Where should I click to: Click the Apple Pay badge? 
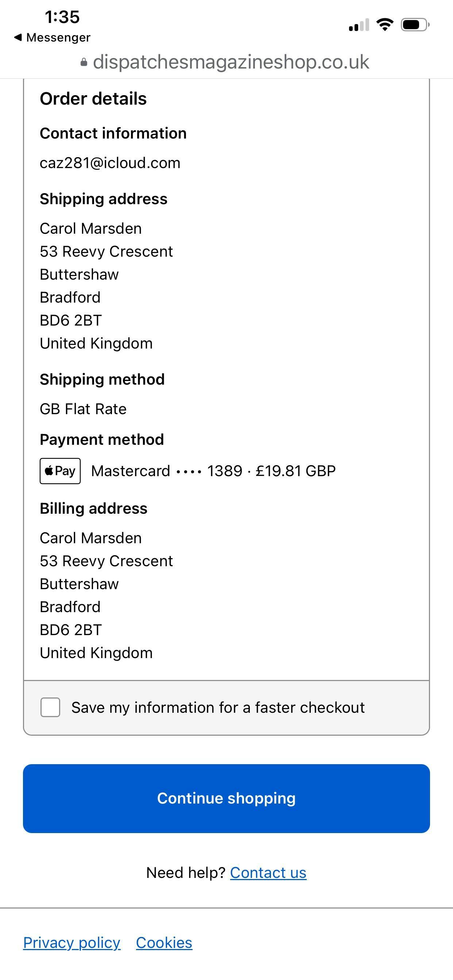pos(60,471)
